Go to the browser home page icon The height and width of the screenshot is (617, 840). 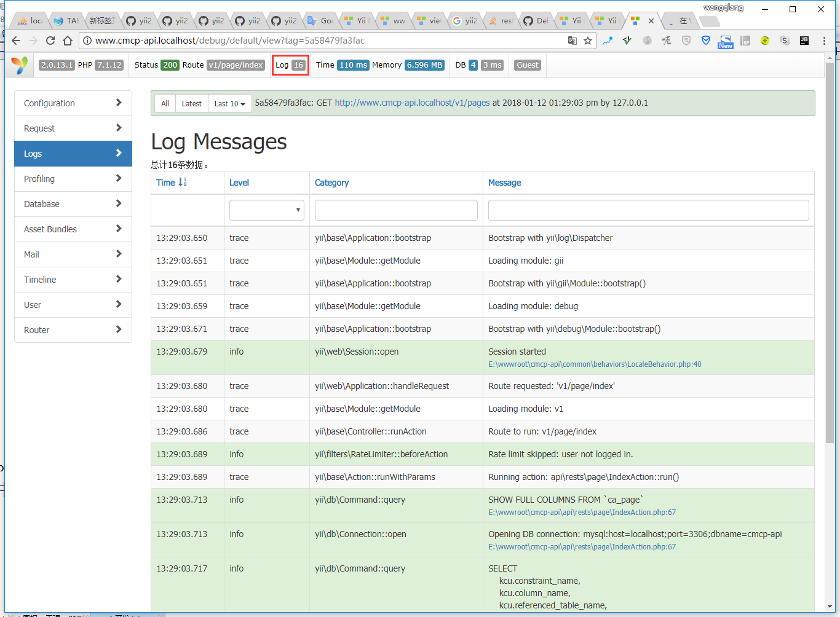(x=68, y=41)
